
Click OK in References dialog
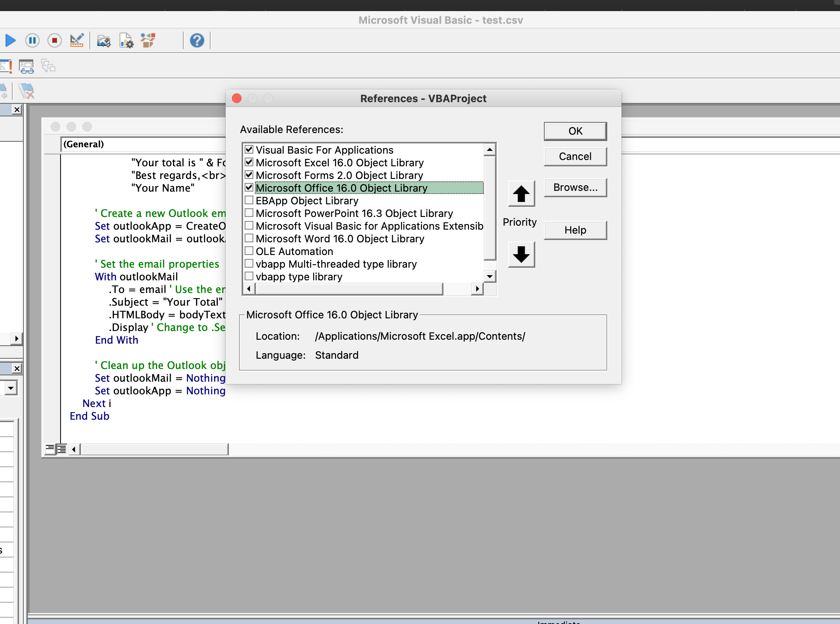click(575, 131)
